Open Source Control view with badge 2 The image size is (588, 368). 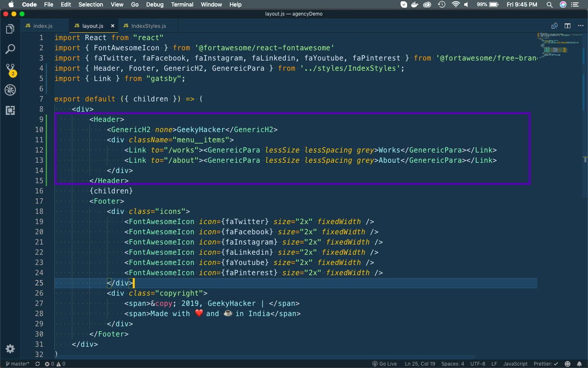[10, 70]
